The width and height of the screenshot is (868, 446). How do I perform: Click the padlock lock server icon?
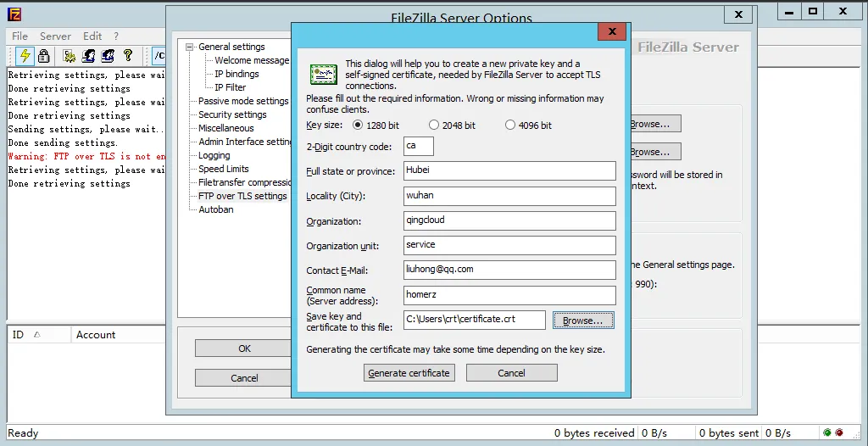point(44,55)
